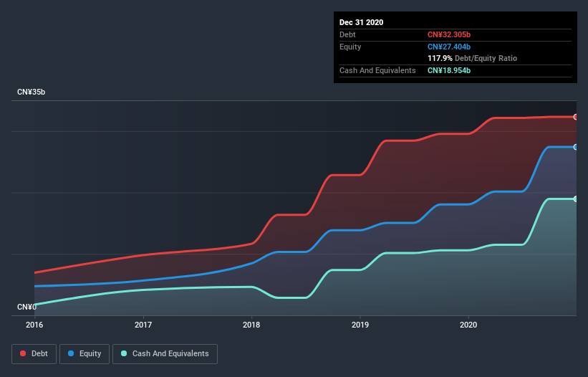
Task: Click the red Debt endpoint marker
Action: (576, 117)
